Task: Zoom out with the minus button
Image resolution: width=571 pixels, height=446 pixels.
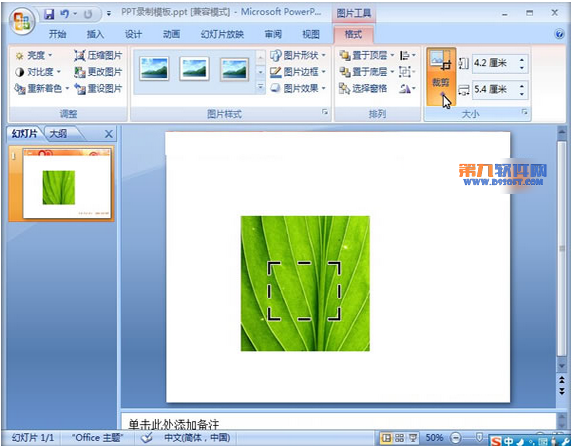Action: [456, 438]
